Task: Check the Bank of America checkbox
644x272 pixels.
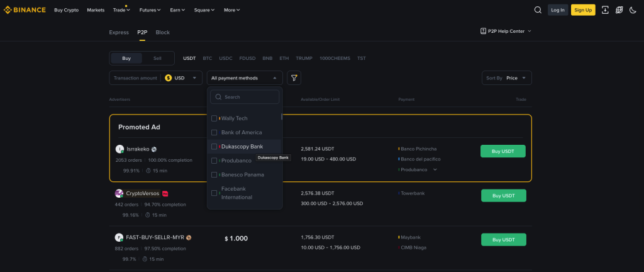Action: click(x=214, y=132)
